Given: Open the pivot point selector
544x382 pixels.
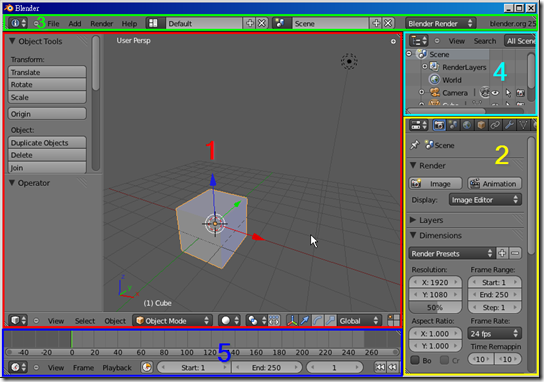Looking at the screenshot, I should coord(257,320).
